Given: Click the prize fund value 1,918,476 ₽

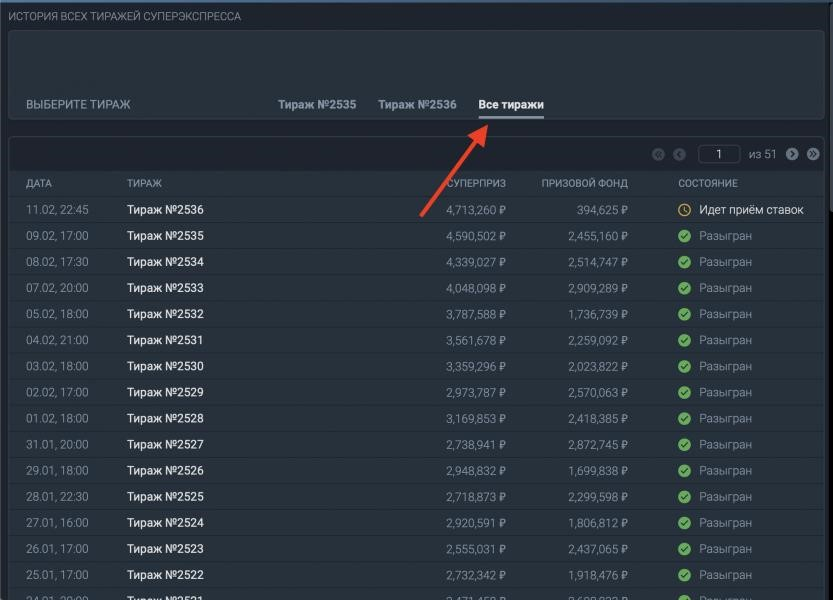Looking at the screenshot, I should tap(598, 576).
